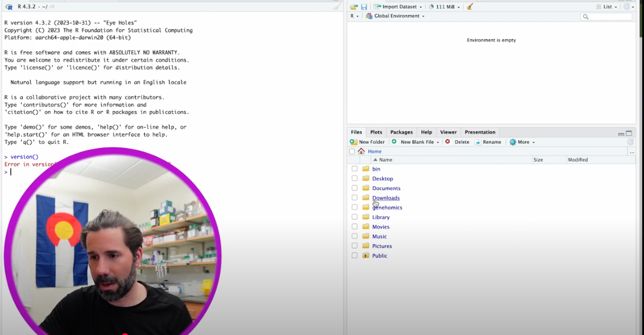
Task: Check the Library folder checkbox
Action: tap(355, 217)
